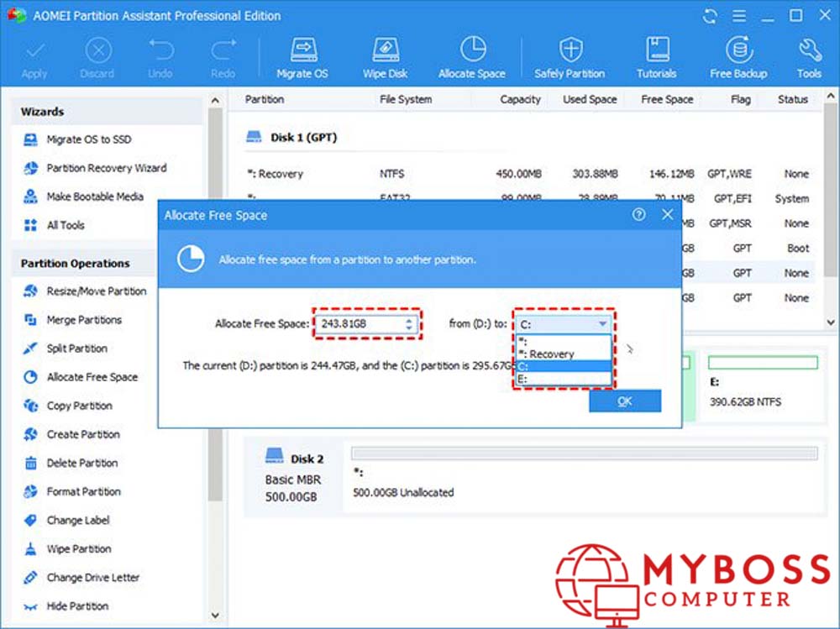
Task: Open Partition Recovery Wizard
Action: 106,168
